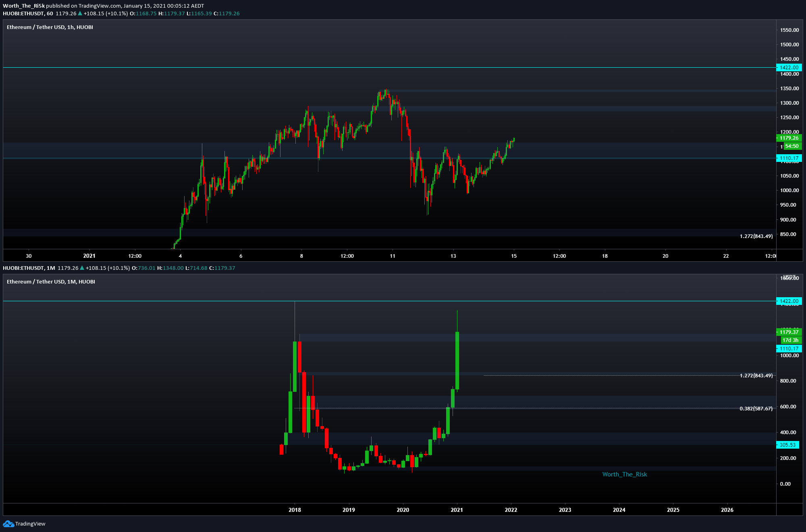Click the 1110.17 price label on hourly chart
Image resolution: width=806 pixels, height=532 pixels.
pos(789,158)
